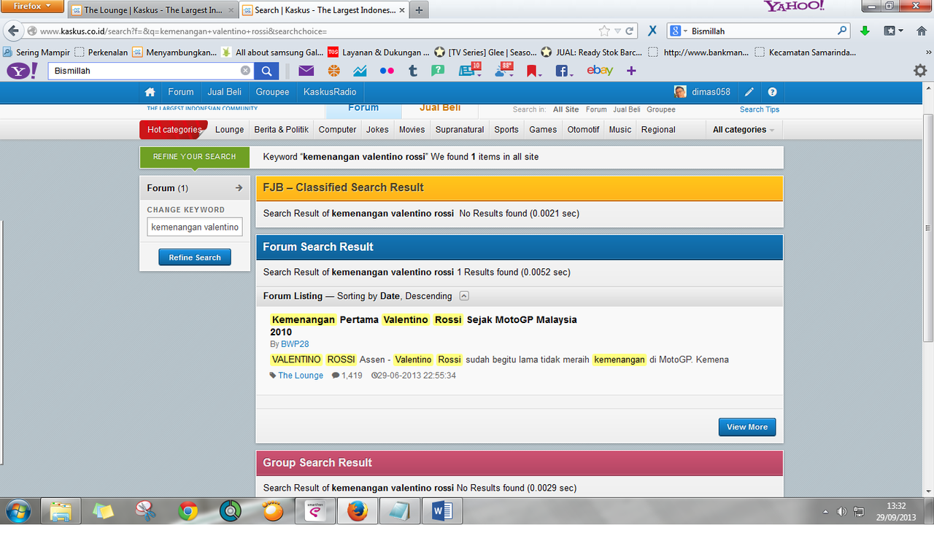Click the View More button
This screenshot has height=560, width=934.
coord(747,427)
